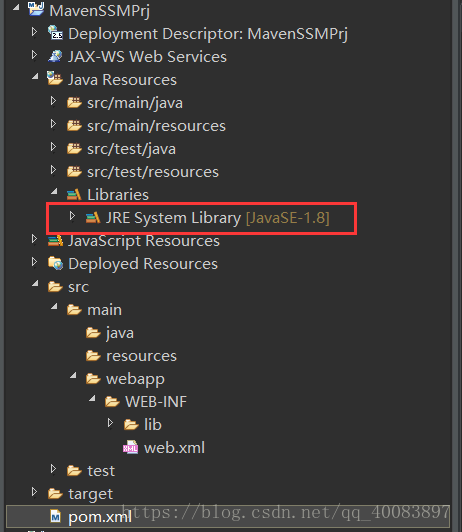The width and height of the screenshot is (462, 532).
Task: Select the 'src/main/resources' label
Action: click(156, 126)
